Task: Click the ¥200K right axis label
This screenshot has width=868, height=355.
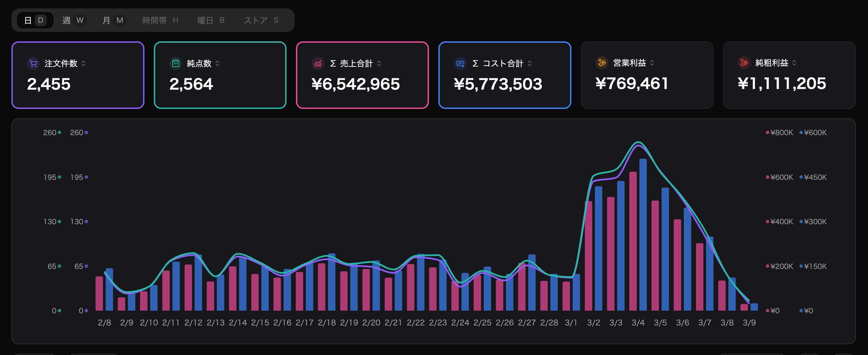Action: pos(781,266)
